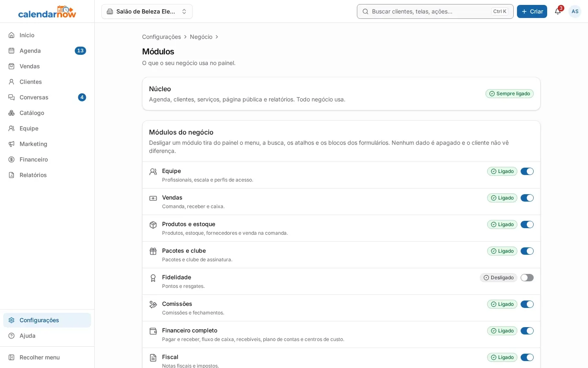Click the Configurações breadcrumb link

pyautogui.click(x=161, y=37)
